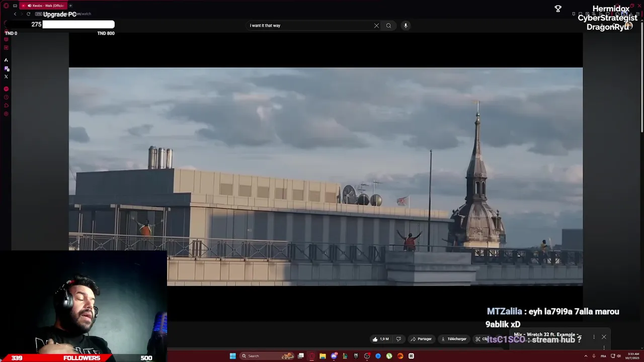Click the YouTube search magnifier button
644x362 pixels.
(x=388, y=26)
